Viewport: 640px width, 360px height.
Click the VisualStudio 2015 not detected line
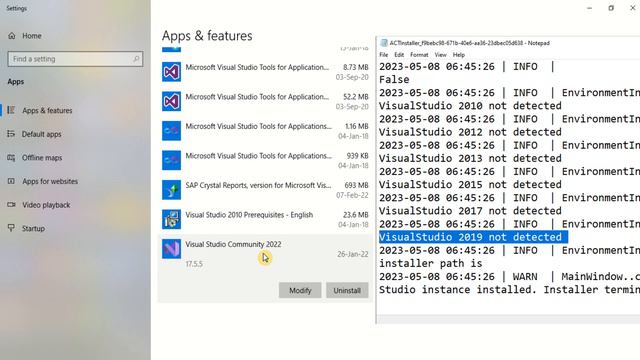point(470,184)
